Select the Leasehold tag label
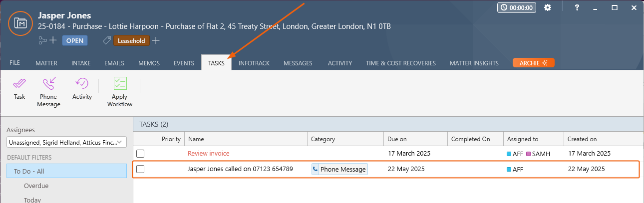This screenshot has height=203, width=644. [x=132, y=41]
